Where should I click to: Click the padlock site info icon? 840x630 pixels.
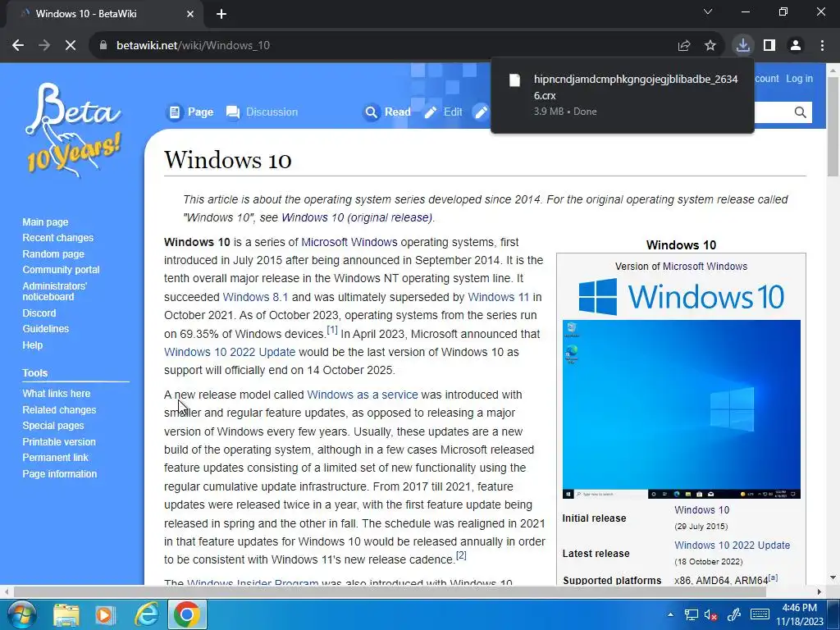103,46
